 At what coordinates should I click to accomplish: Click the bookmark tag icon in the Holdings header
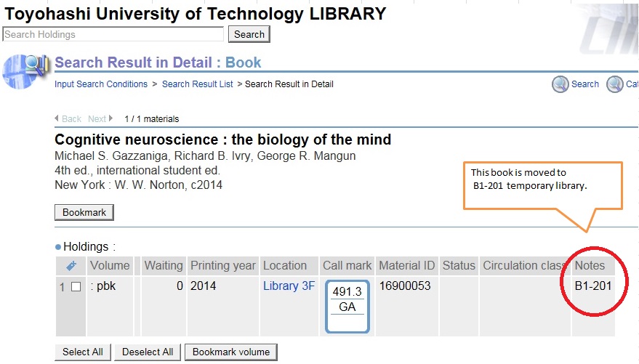[x=71, y=266]
